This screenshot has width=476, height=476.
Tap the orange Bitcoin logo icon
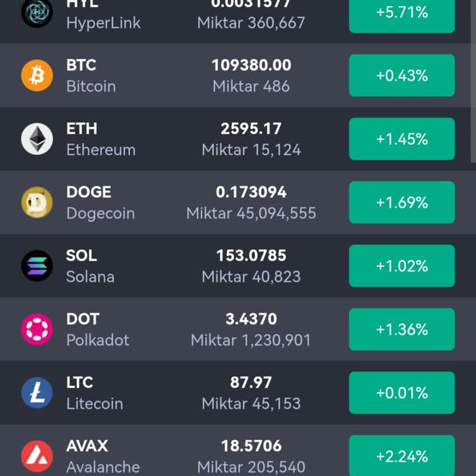pyautogui.click(x=37, y=76)
